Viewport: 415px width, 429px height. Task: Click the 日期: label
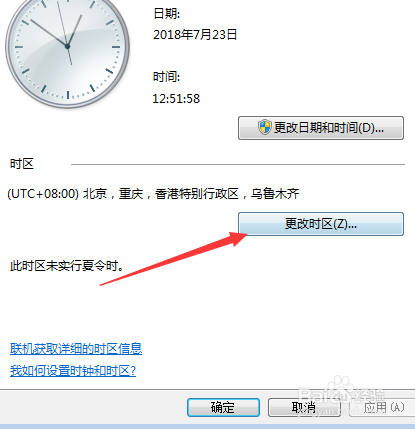(x=166, y=14)
